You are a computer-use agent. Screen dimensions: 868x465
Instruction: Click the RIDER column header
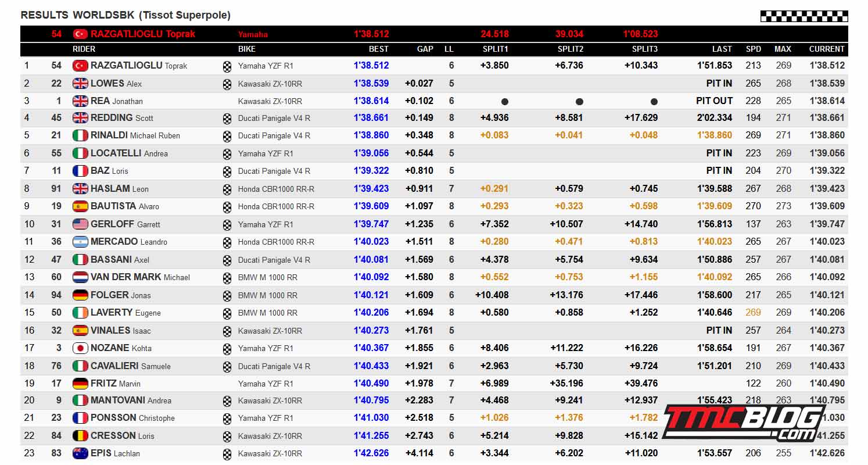pos(84,49)
